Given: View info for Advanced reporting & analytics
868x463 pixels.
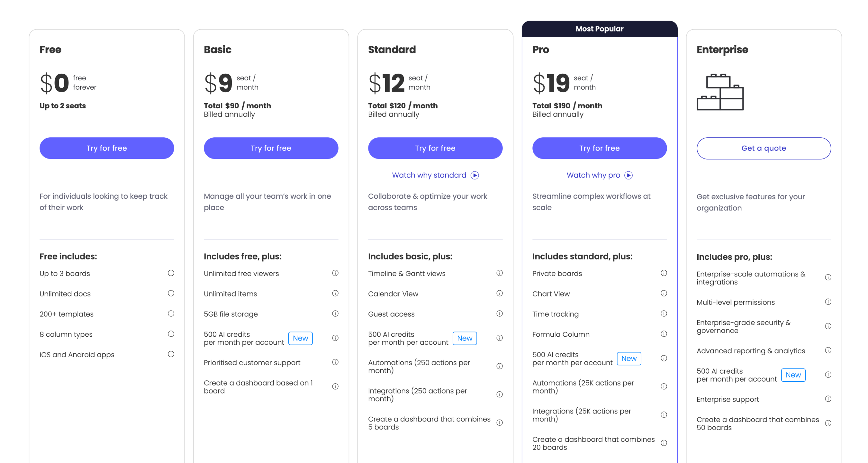Looking at the screenshot, I should tap(828, 350).
